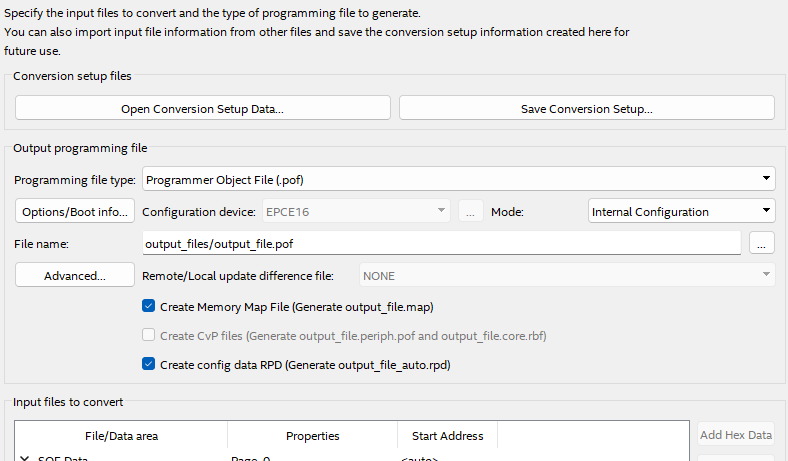Open Conversion Setup Data file
Screen dimensions: 788x461
point(202,108)
